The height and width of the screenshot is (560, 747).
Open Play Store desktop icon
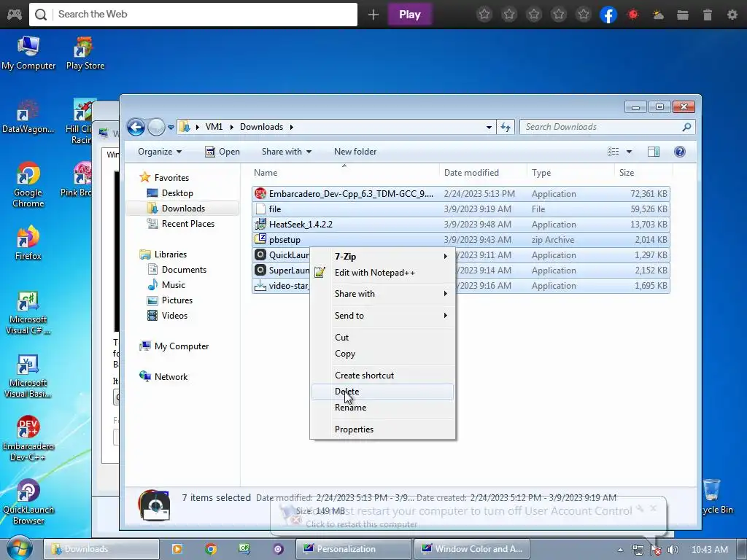[85, 53]
